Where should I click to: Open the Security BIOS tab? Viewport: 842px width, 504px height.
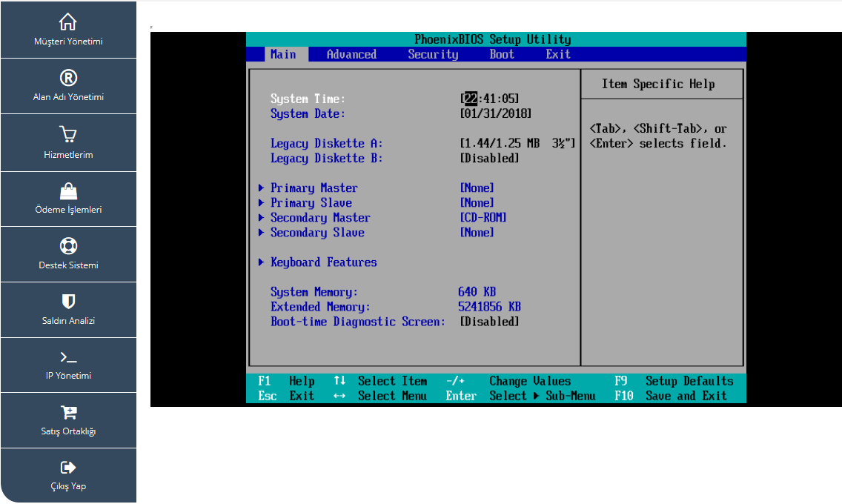(433, 54)
